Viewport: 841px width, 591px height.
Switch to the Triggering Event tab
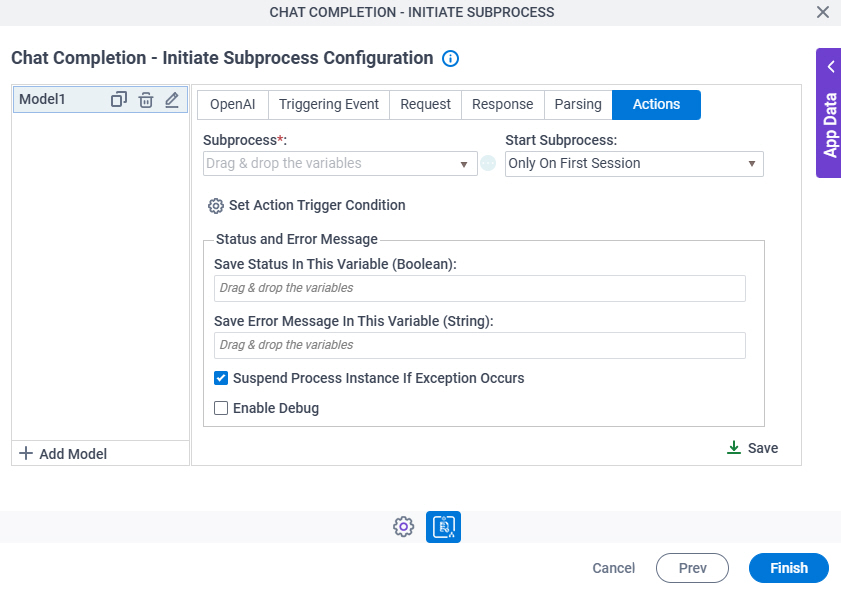pyautogui.click(x=329, y=105)
